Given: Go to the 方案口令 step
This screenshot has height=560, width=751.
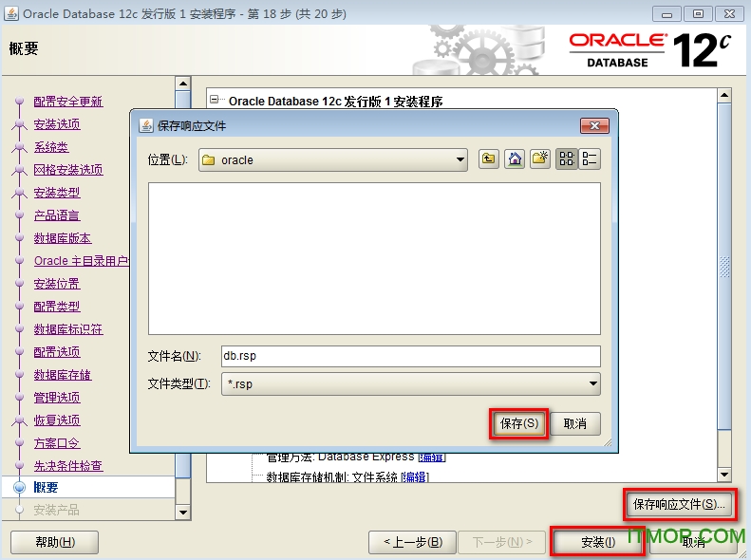Looking at the screenshot, I should pos(57,443).
